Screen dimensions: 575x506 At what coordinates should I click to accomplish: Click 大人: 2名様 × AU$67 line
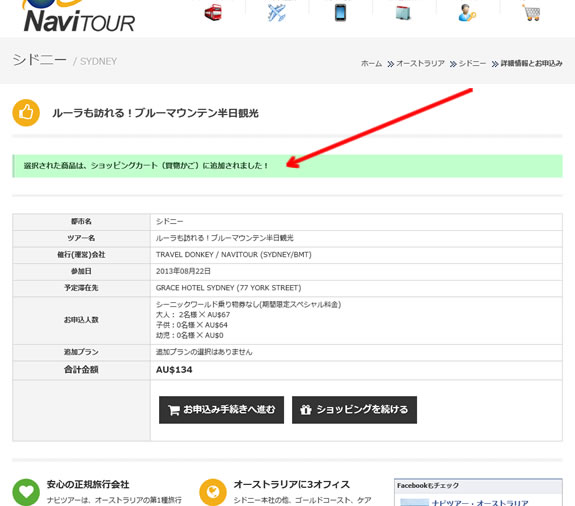193,315
